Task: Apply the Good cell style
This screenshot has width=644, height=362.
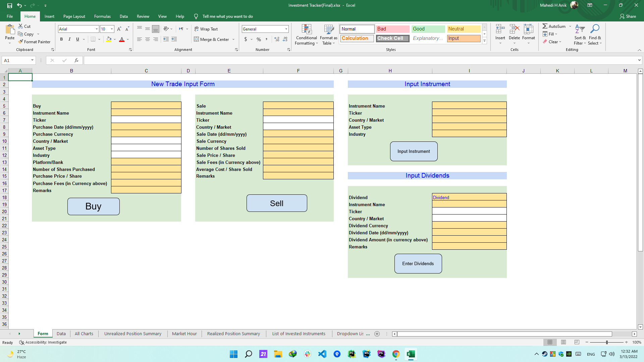Action: pos(428,29)
